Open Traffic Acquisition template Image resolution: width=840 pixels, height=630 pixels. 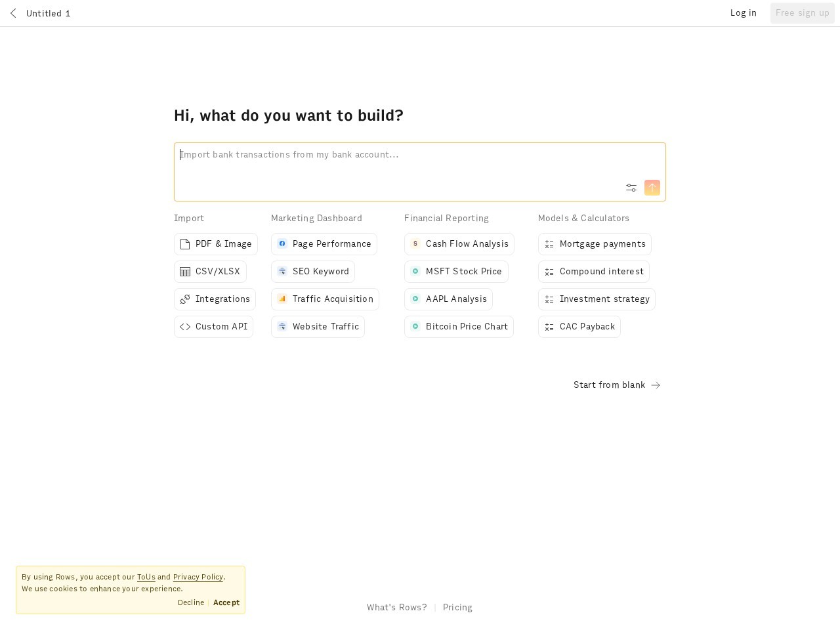pos(325,299)
